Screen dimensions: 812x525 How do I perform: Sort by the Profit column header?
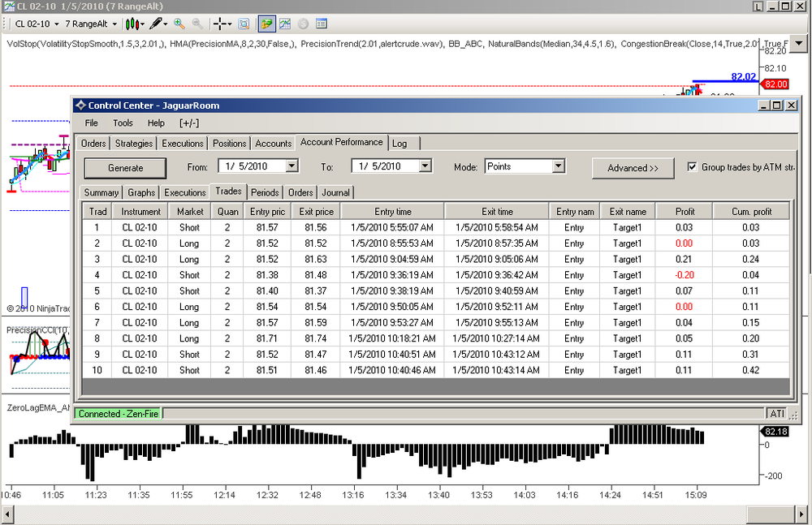point(685,211)
